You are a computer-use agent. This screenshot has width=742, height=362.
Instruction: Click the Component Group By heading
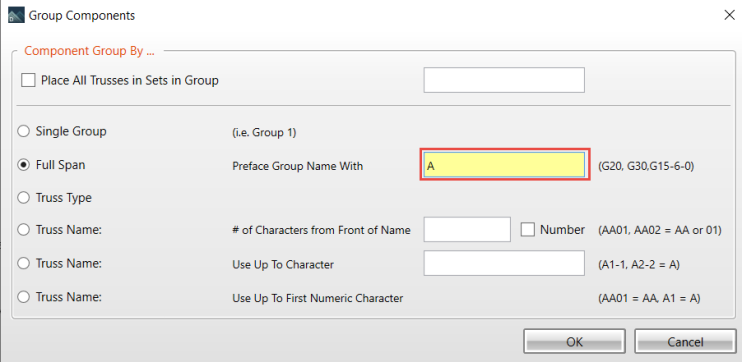pos(89,51)
